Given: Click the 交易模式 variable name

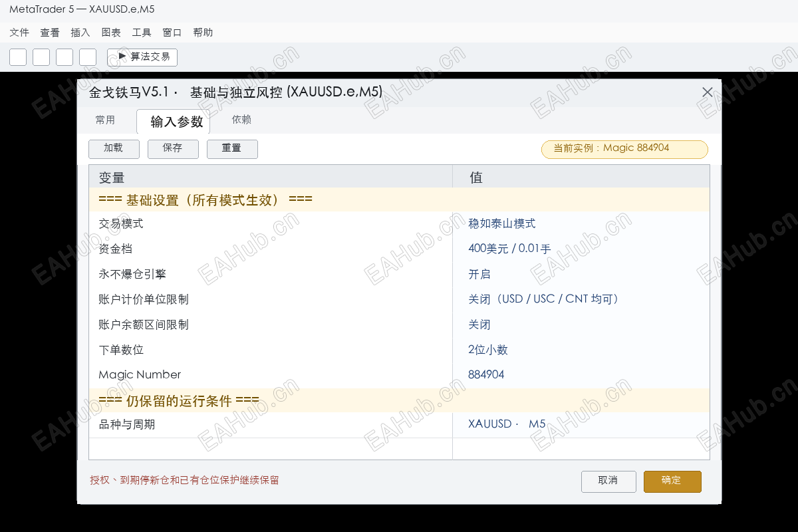Looking at the screenshot, I should pos(121,224).
